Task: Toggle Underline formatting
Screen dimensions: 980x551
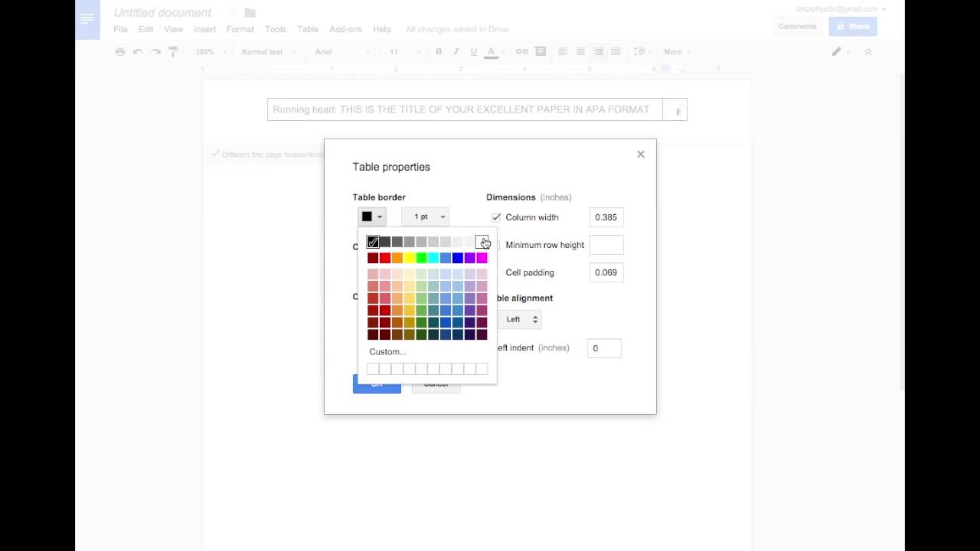Action: point(474,52)
